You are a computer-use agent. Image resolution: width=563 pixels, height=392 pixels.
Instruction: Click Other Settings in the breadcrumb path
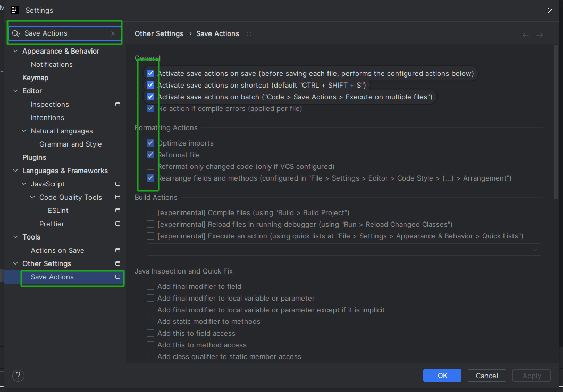pos(158,33)
